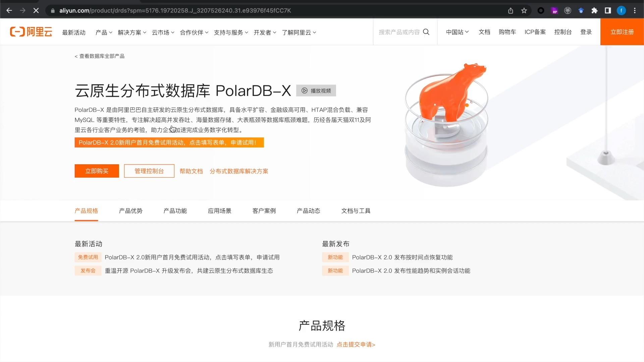Open the black circle extension icon
Image resolution: width=644 pixels, height=362 pixels.
541,11
